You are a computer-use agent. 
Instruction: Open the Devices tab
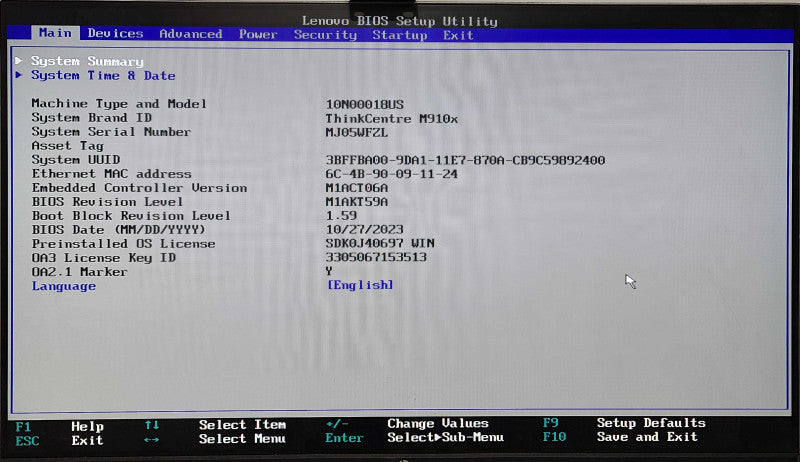tap(115, 34)
